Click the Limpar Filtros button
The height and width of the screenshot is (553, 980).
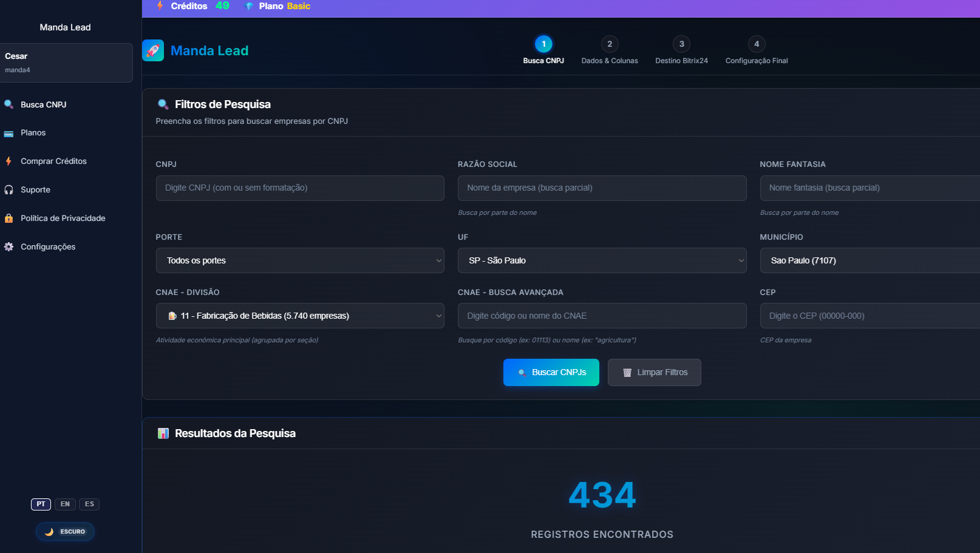654,372
